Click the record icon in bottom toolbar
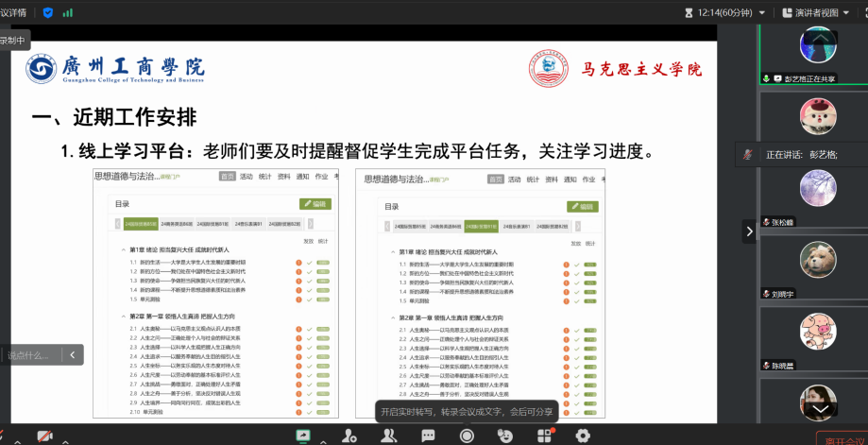This screenshot has height=445, width=868. (x=467, y=436)
